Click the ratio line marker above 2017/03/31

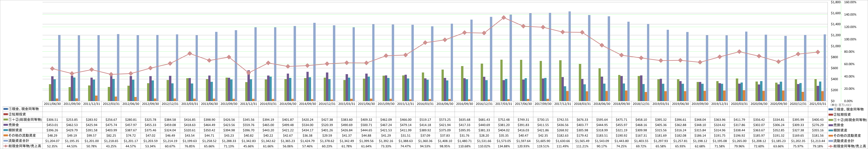[504, 18]
